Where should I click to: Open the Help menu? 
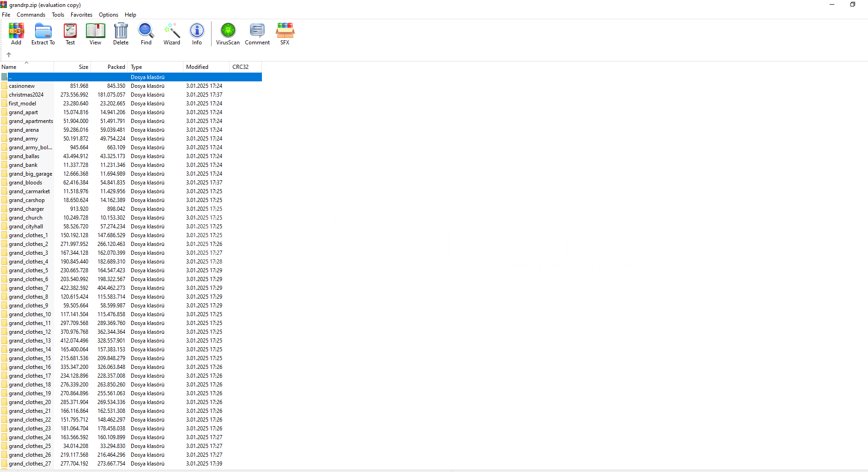(x=131, y=15)
